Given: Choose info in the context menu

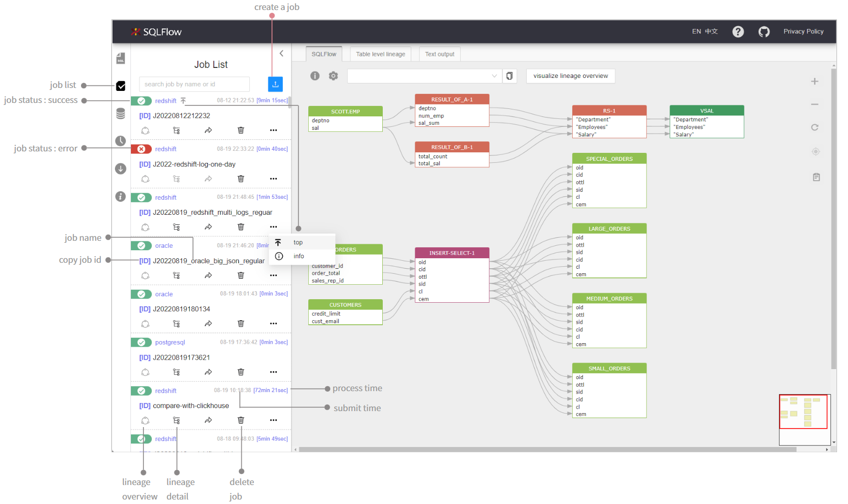Looking at the screenshot, I should tap(302, 256).
